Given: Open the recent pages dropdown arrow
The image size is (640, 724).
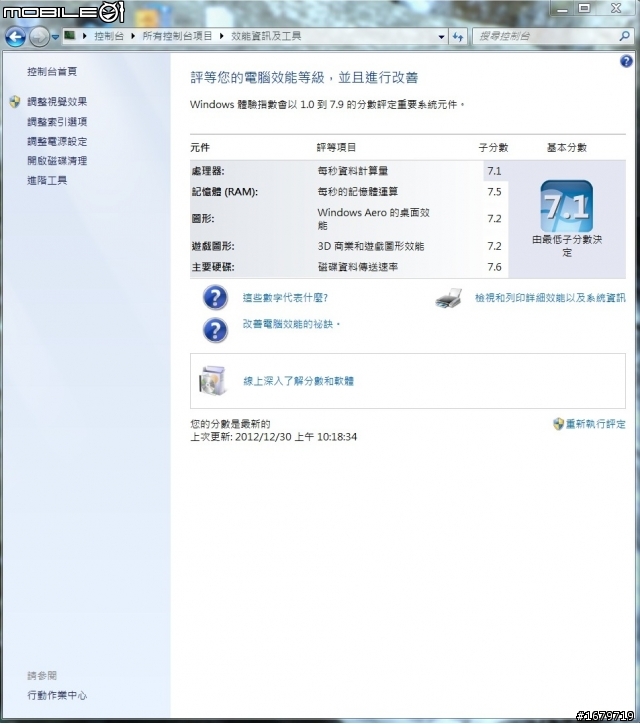Looking at the screenshot, I should point(55,37).
